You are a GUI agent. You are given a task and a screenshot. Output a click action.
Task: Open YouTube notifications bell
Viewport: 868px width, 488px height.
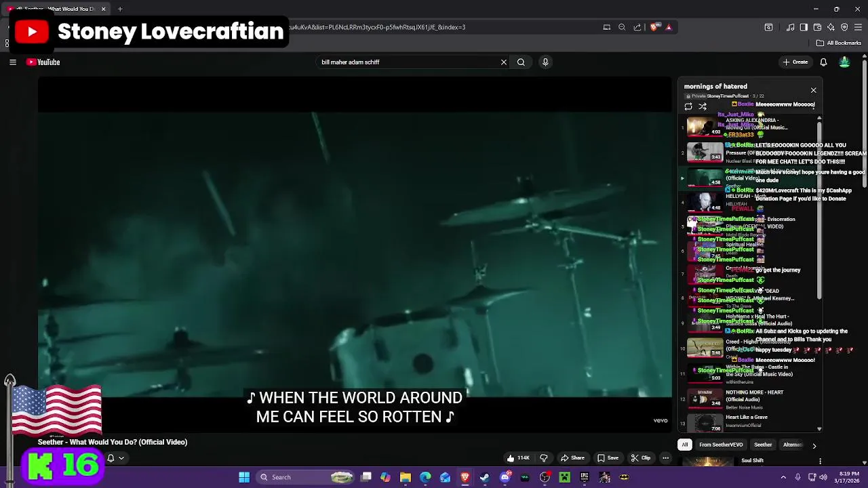pyautogui.click(x=823, y=62)
